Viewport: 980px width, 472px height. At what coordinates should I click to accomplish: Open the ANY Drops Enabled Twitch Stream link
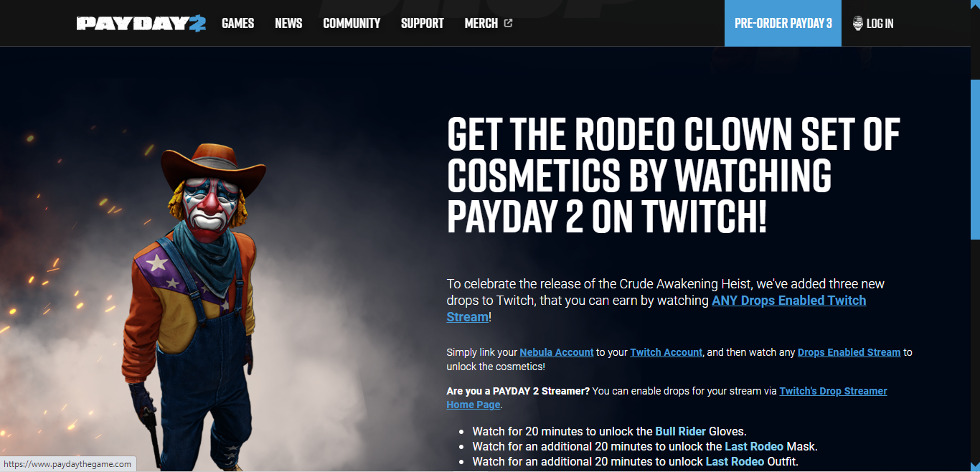tap(656, 308)
